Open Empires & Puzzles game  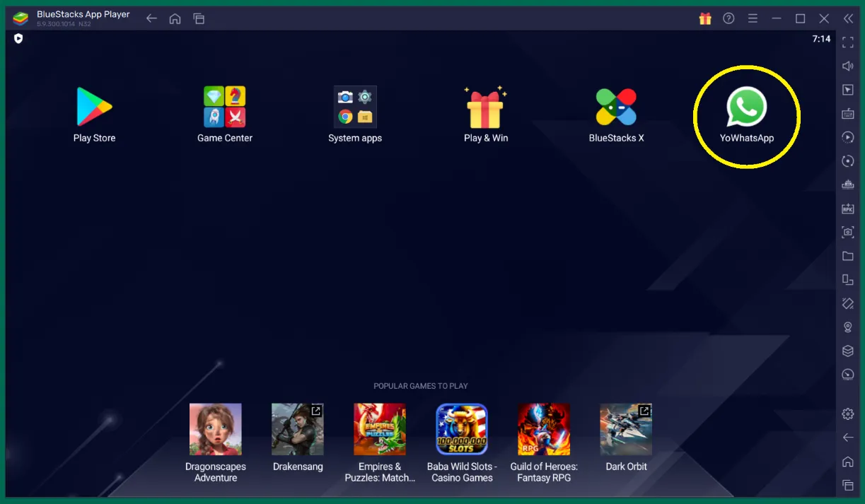(380, 429)
